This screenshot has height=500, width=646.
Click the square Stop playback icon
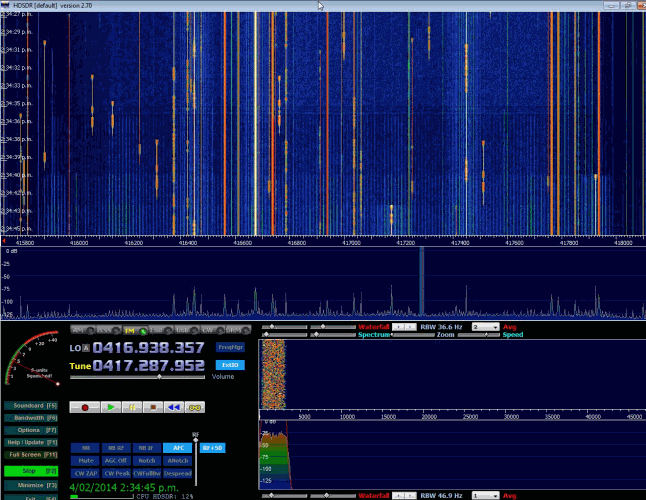152,407
